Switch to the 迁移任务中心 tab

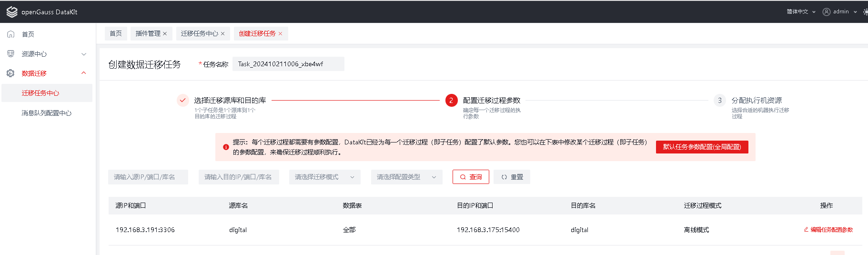[x=200, y=33]
